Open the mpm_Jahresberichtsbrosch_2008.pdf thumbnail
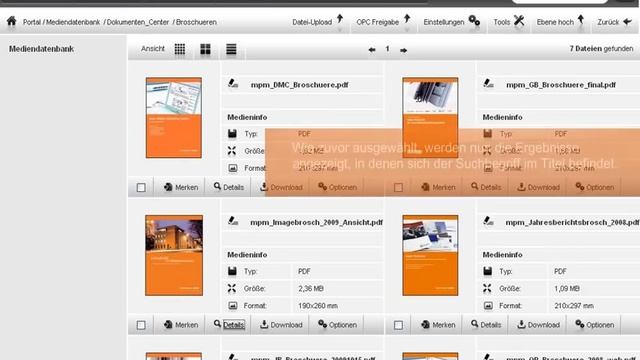Viewport: 640px width, 360px height. click(430, 255)
